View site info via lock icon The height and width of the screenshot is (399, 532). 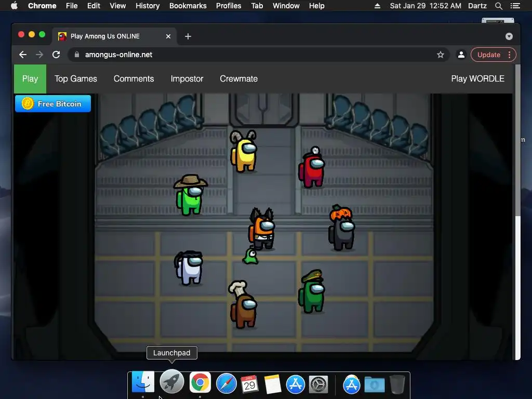click(77, 55)
